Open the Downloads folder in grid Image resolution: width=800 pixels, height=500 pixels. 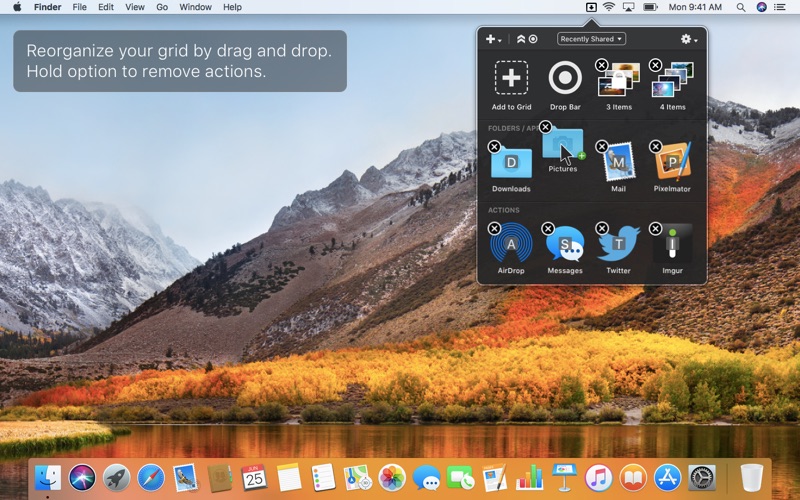511,162
